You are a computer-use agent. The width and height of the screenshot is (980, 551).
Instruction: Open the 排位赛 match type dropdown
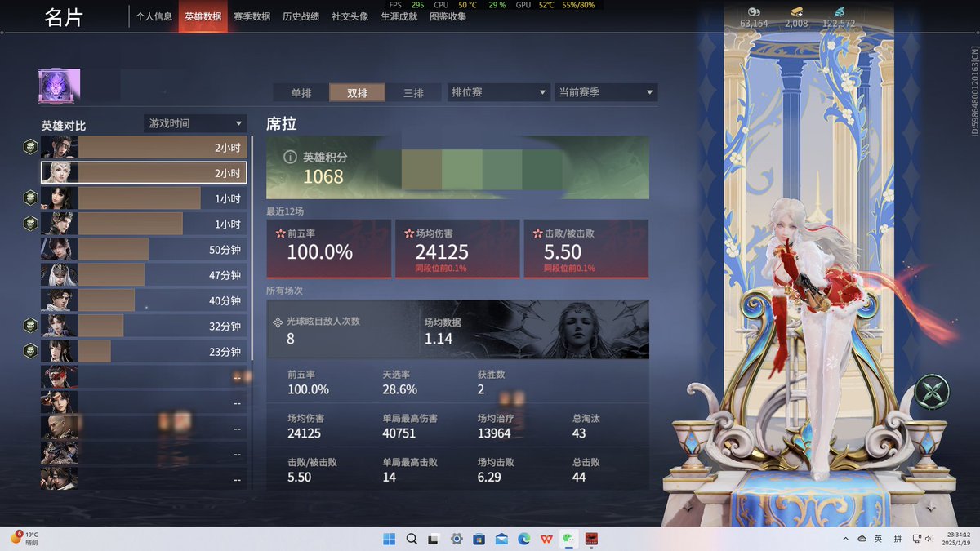tap(499, 92)
